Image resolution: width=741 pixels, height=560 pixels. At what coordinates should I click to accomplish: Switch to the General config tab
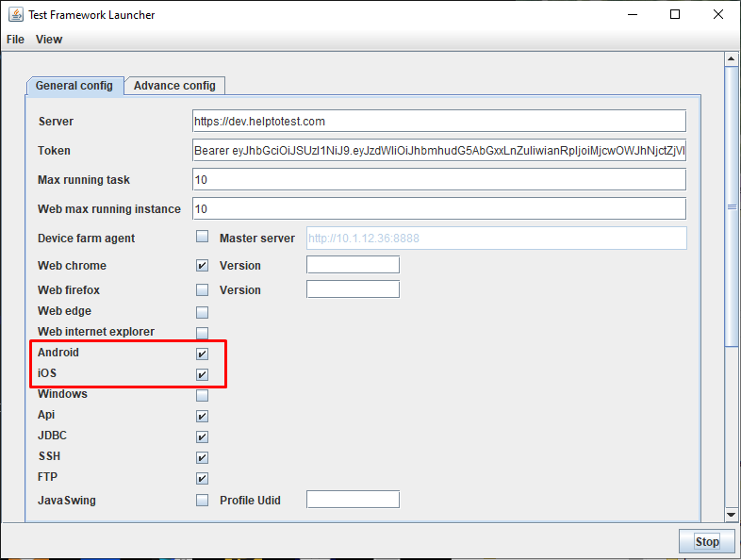pos(74,86)
